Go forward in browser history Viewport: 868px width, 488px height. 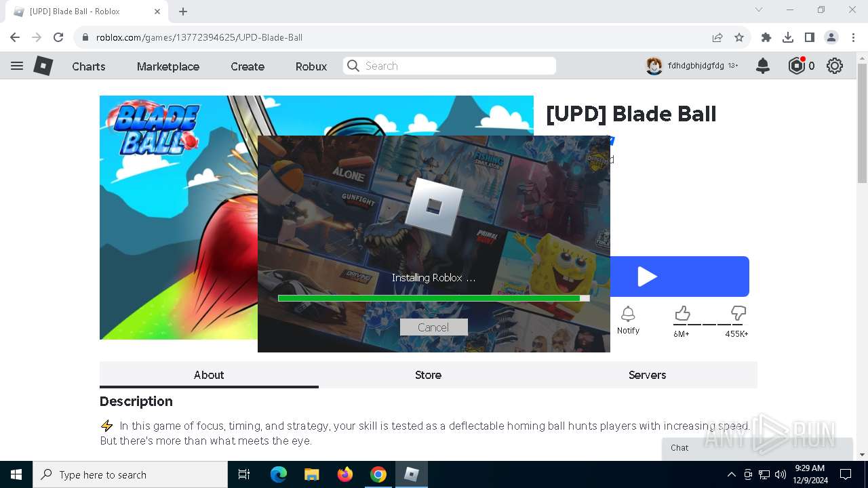37,37
